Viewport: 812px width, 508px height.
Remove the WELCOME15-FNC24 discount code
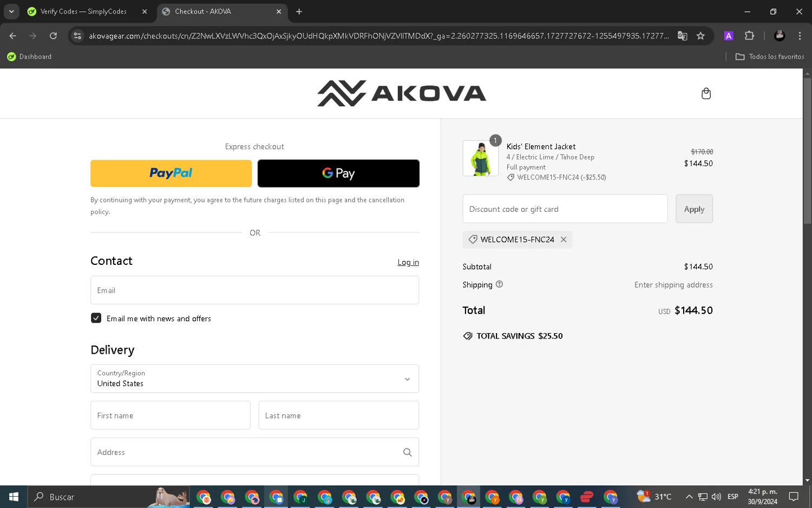tap(564, 239)
